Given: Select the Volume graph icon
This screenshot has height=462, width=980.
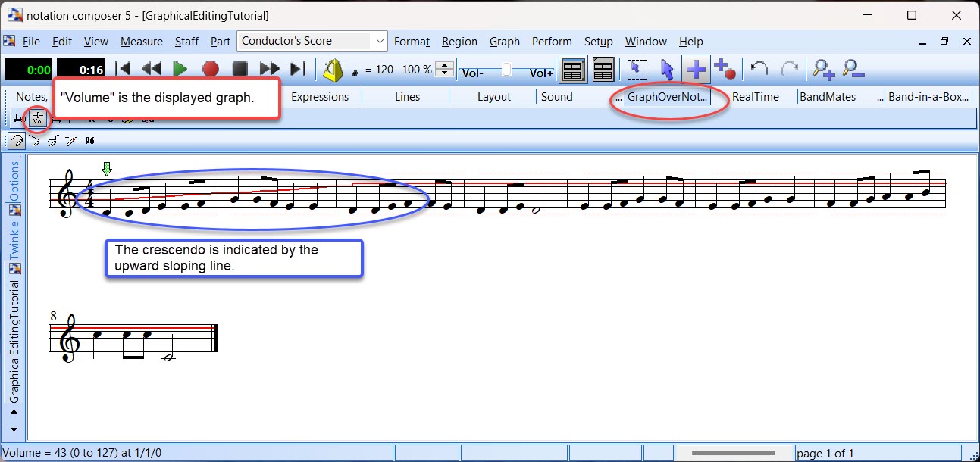Looking at the screenshot, I should click(x=37, y=119).
